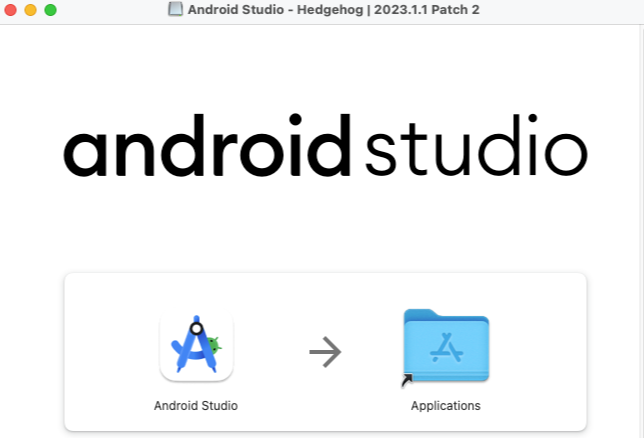The height and width of the screenshot is (438, 644).
Task: Click the "Applications" folder label
Action: (x=446, y=406)
